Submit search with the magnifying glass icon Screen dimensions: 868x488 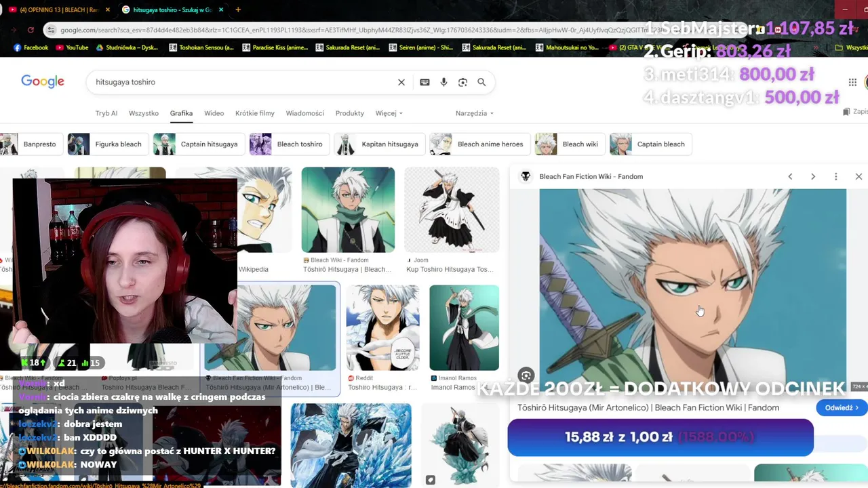coord(481,82)
